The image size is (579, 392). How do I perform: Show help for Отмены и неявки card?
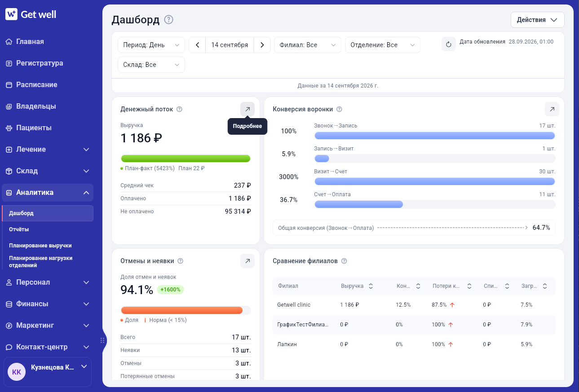(x=181, y=261)
